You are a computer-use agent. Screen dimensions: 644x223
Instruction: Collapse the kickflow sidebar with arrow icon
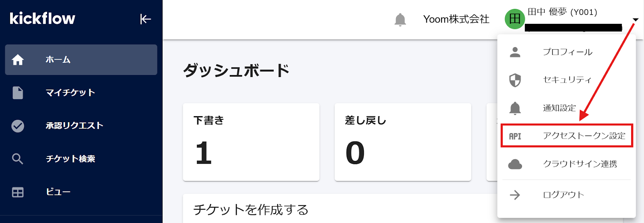pyautogui.click(x=145, y=19)
